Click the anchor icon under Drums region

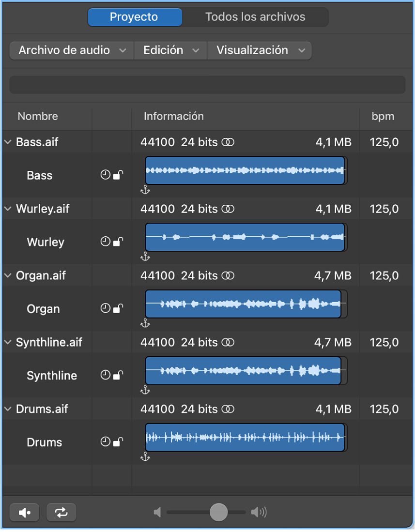point(145,457)
